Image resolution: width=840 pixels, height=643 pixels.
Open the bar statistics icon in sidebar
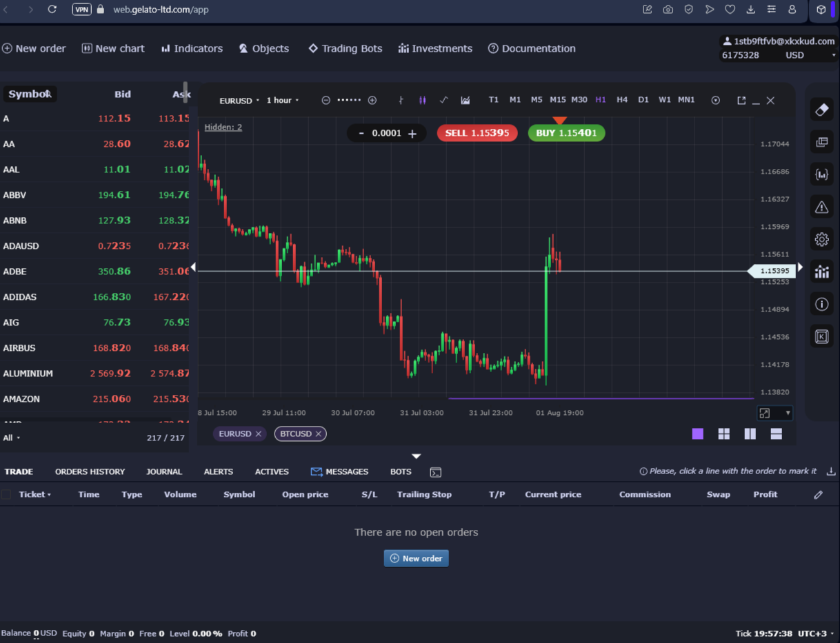[821, 272]
